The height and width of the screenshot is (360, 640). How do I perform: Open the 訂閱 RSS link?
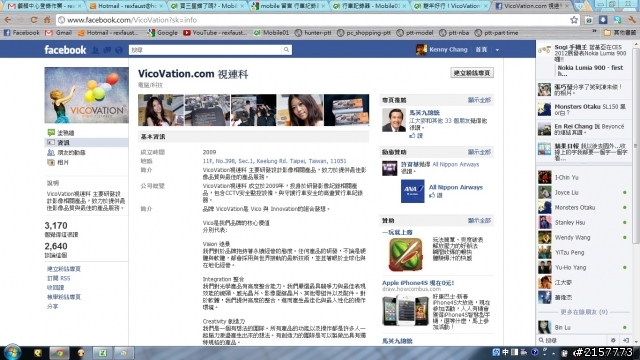point(58,278)
